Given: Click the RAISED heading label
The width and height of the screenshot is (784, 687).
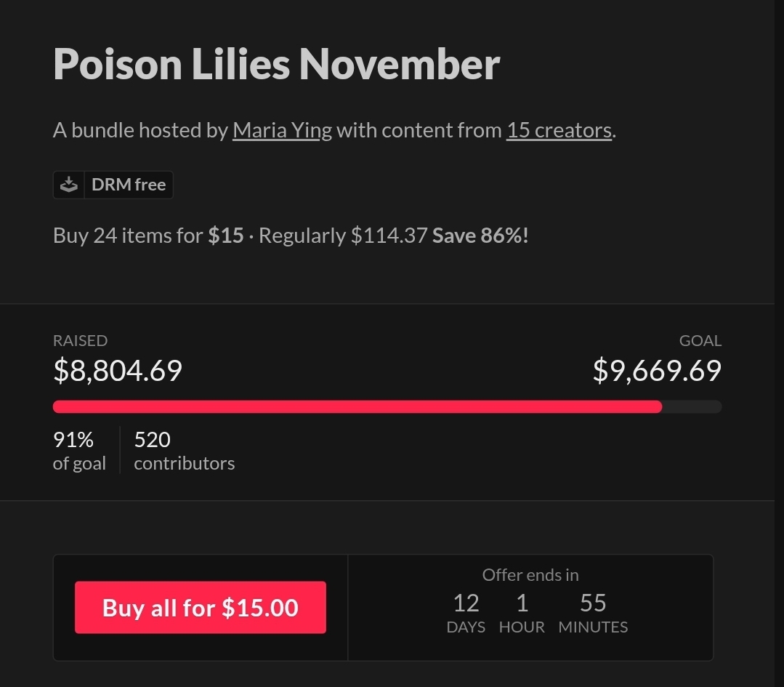Looking at the screenshot, I should click(80, 340).
